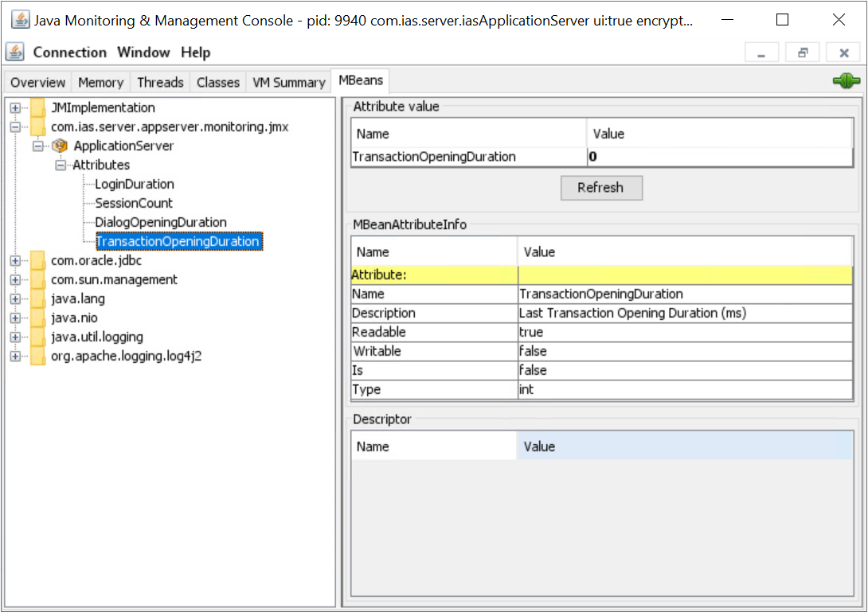868x612 pixels.
Task: Select the LoginDuration attribute
Action: pyautogui.click(x=135, y=185)
